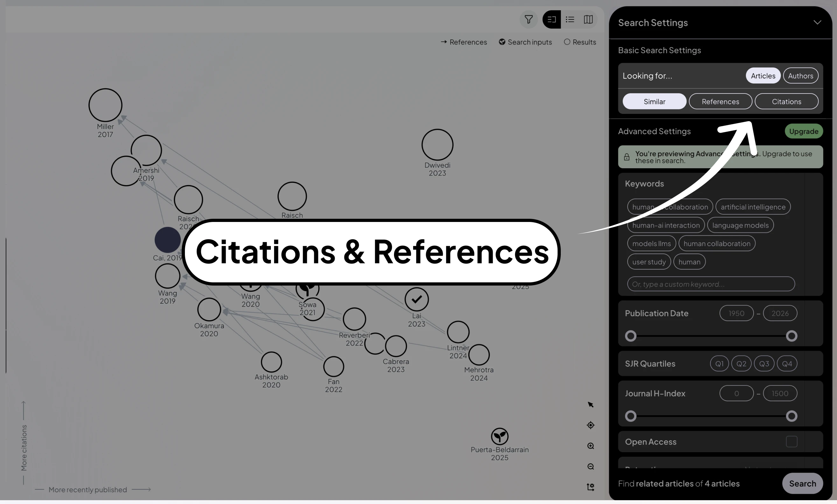Screen dimensions: 837x504
Task: Click the Journal H-Index maximum 1500 field
Action: pos(780,393)
